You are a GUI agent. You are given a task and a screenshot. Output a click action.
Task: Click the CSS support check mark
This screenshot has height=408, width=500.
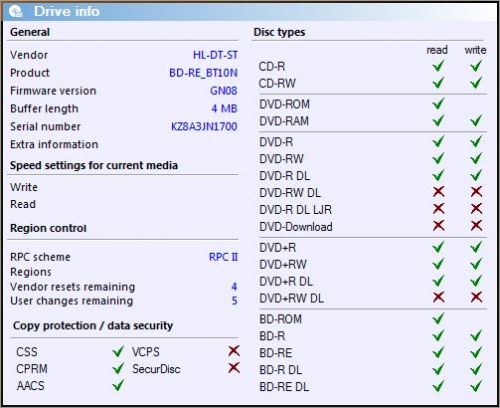(x=118, y=351)
